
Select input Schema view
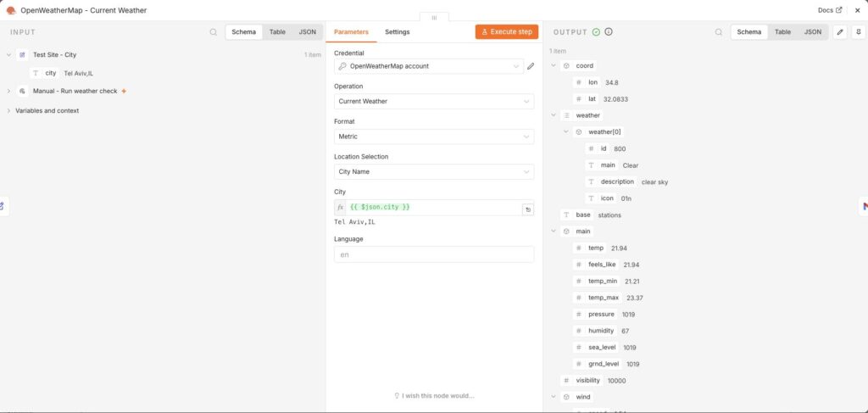point(243,32)
